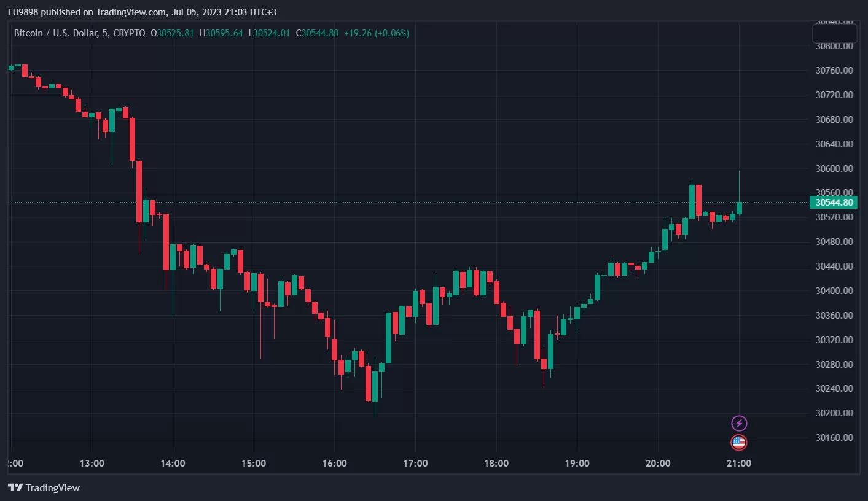The image size is (868, 501).
Task: Click the 21:00 time axis label
Action: click(x=738, y=463)
